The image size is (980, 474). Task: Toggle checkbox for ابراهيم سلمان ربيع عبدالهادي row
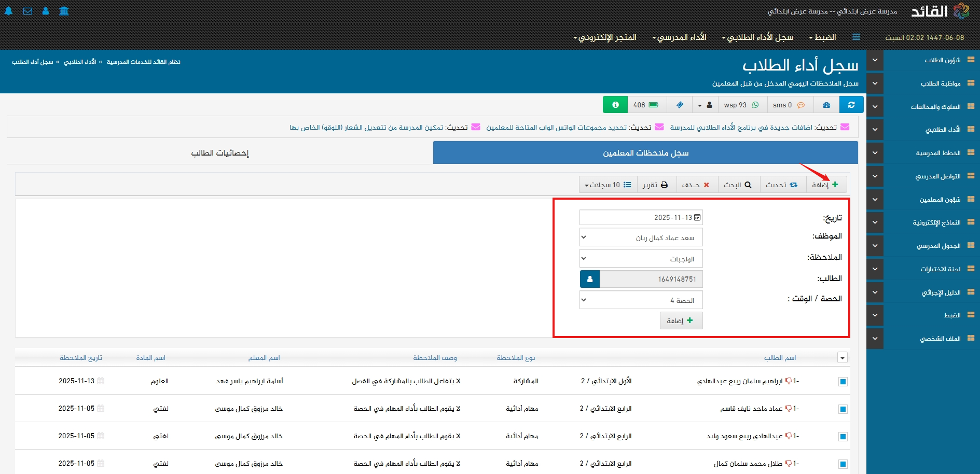[x=843, y=382]
